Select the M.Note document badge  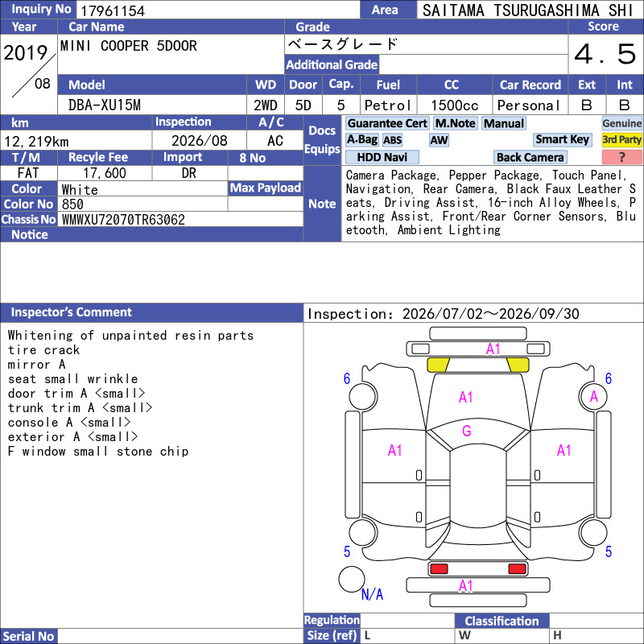click(455, 123)
